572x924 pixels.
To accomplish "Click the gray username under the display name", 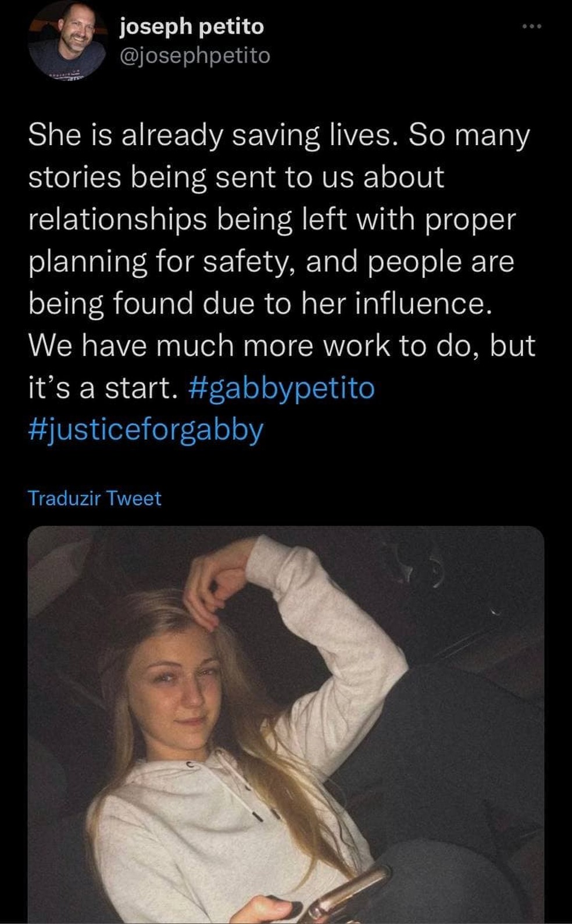I will 195,56.
